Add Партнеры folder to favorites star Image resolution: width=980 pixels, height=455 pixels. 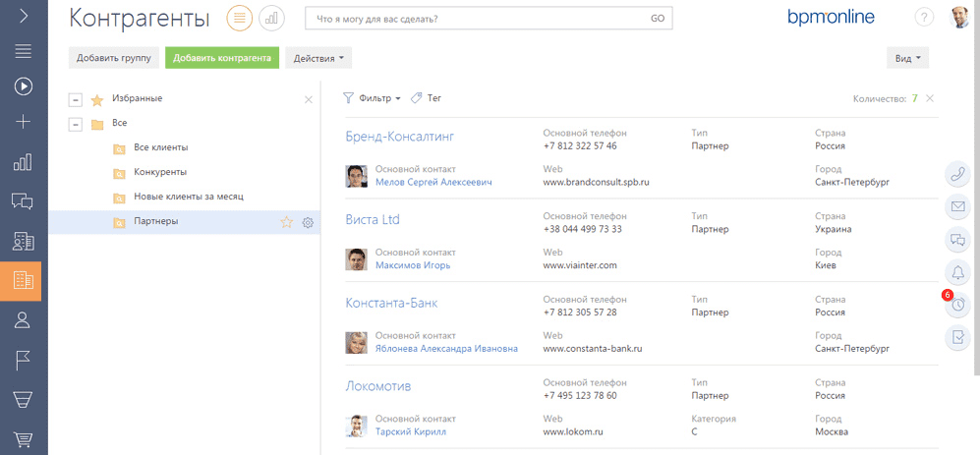coord(286,222)
